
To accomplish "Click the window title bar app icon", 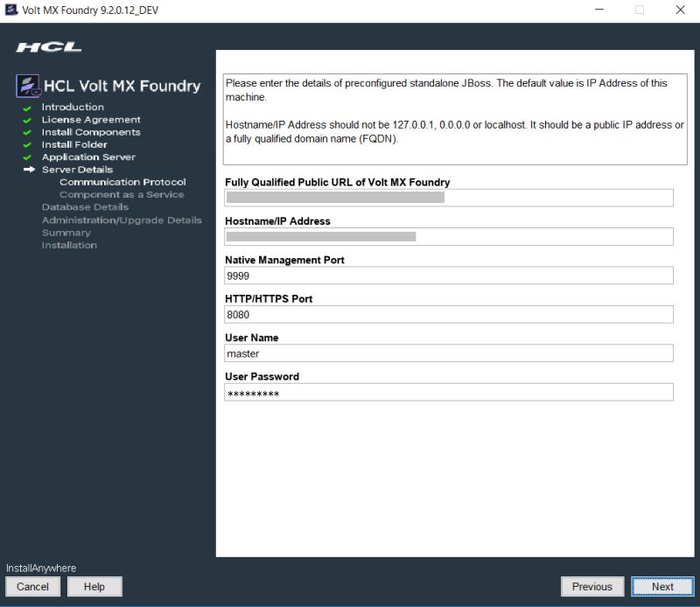I will 11,10.
